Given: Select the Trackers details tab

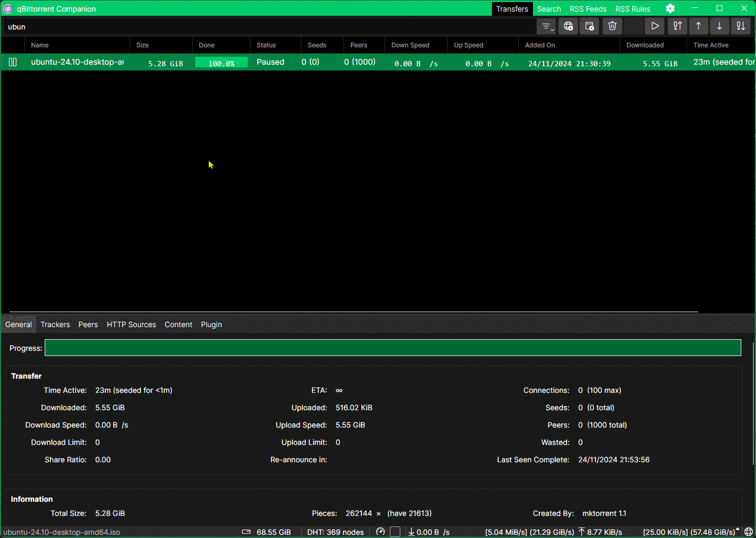Looking at the screenshot, I should pos(55,324).
